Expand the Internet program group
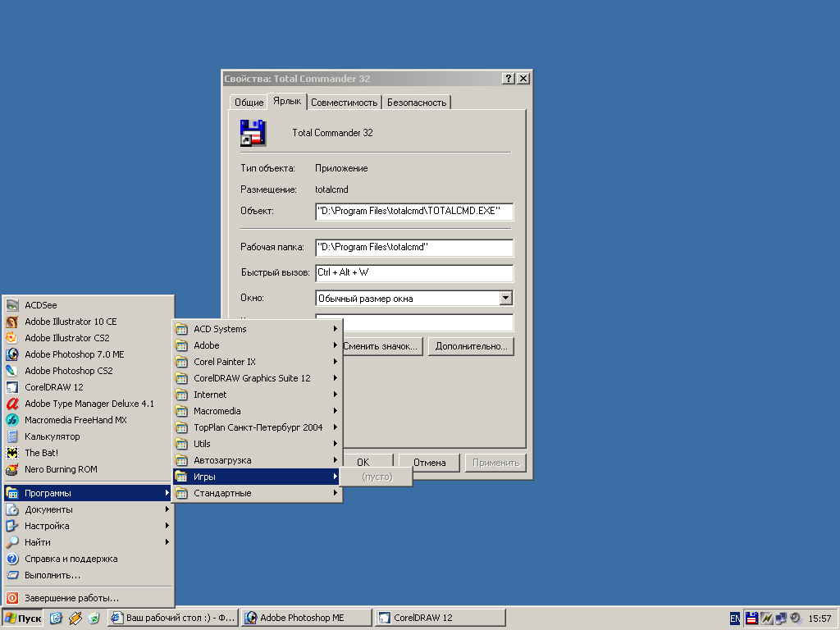Screen dimensions: 840x630 pyautogui.click(x=257, y=395)
